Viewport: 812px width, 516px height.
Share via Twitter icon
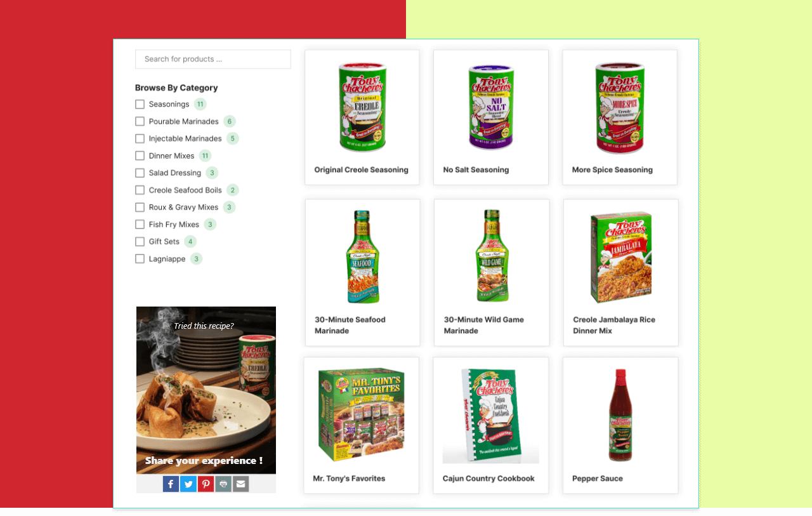[x=188, y=484]
